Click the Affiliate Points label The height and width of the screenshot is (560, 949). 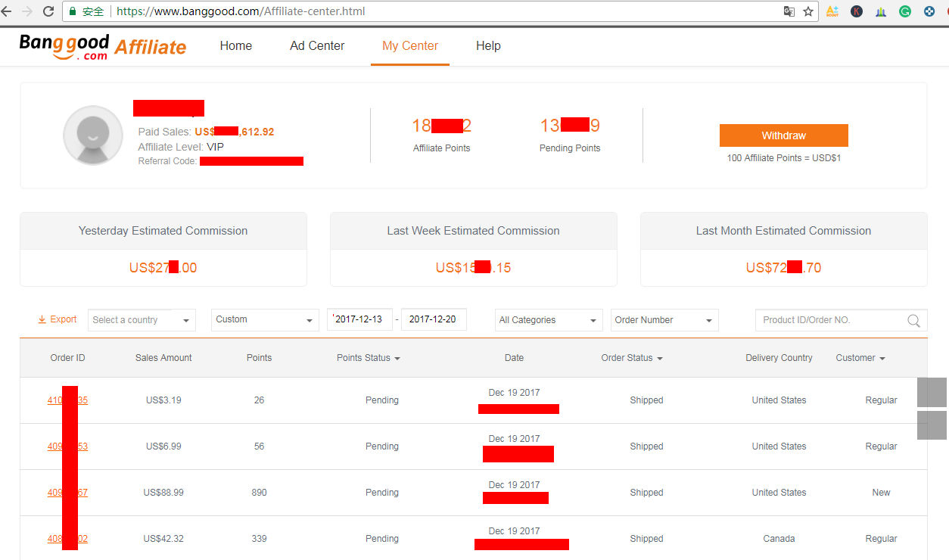click(x=442, y=148)
